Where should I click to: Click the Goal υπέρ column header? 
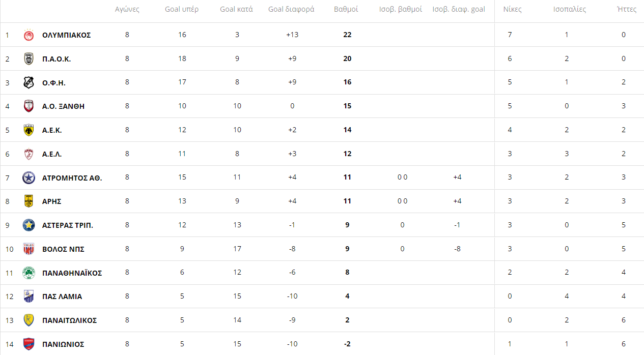point(182,10)
